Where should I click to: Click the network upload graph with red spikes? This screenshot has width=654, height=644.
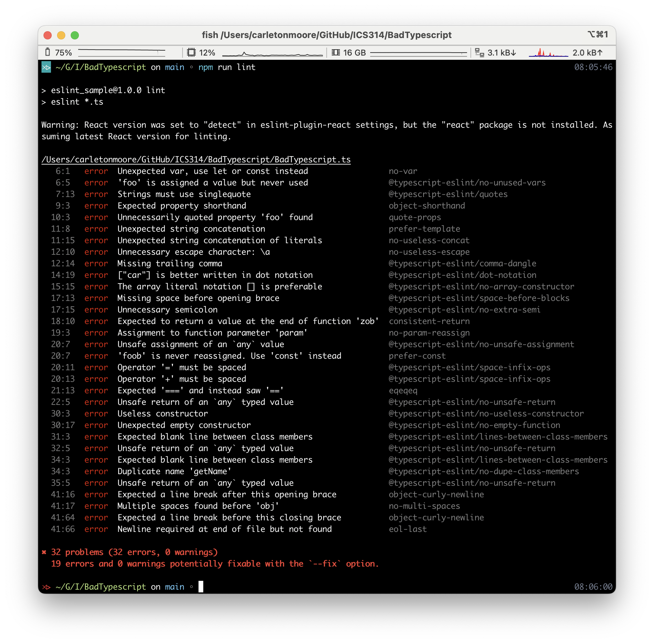click(x=548, y=53)
